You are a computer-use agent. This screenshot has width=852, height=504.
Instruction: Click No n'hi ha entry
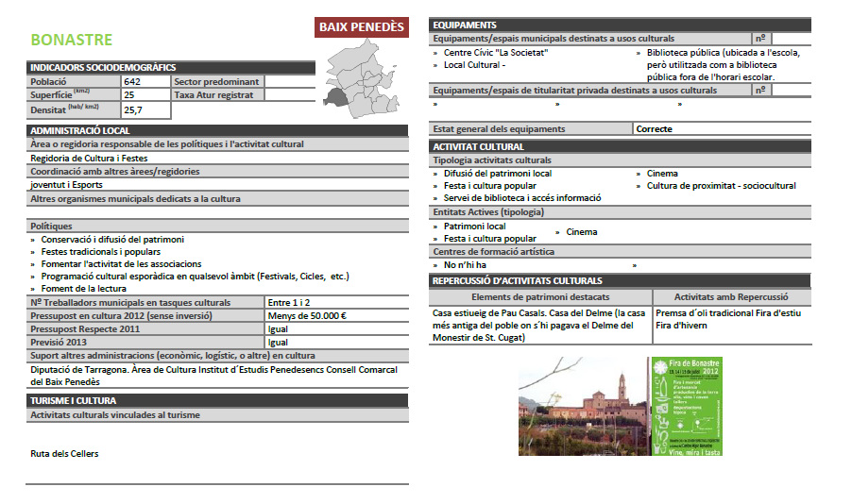click(x=465, y=265)
